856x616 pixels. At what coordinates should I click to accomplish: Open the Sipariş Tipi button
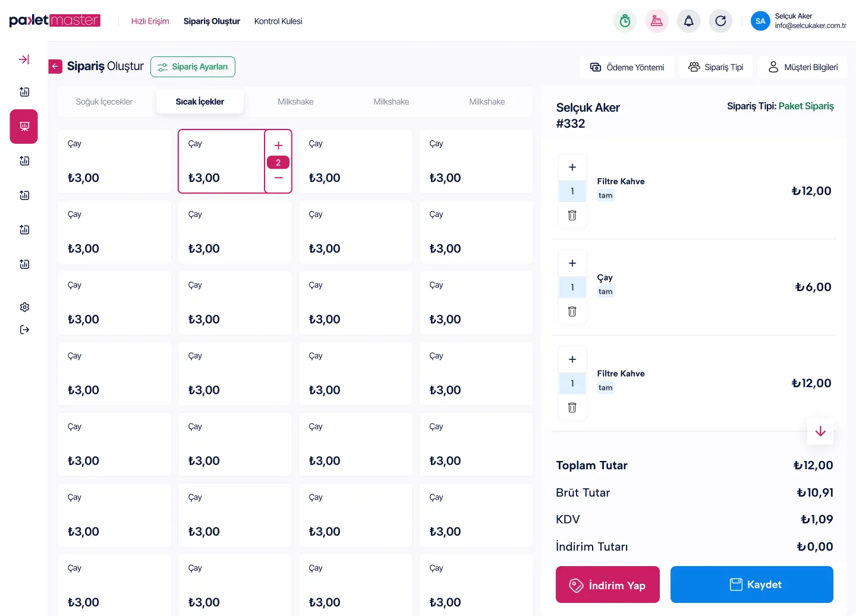[x=716, y=67]
